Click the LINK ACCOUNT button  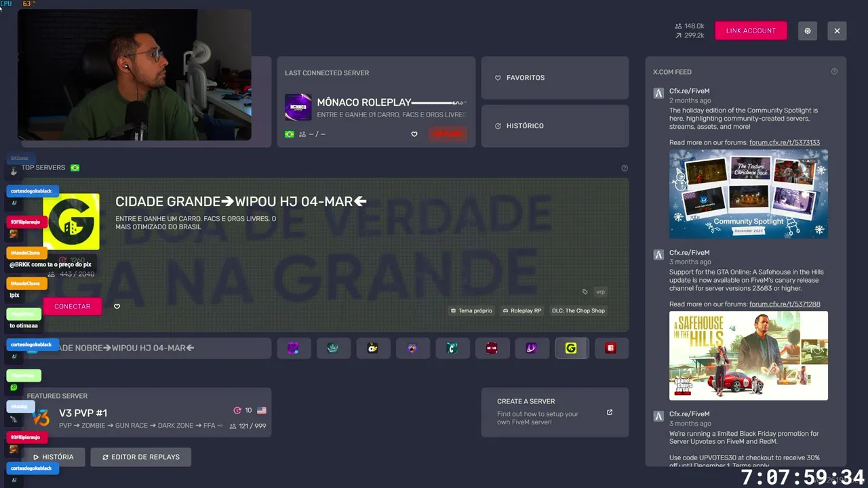pyautogui.click(x=751, y=30)
